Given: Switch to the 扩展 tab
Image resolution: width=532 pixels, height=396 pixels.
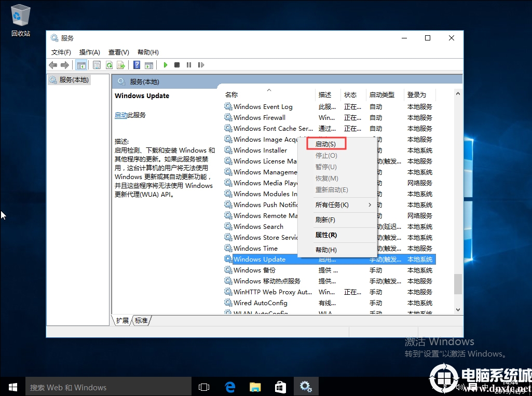Looking at the screenshot, I should [122, 320].
